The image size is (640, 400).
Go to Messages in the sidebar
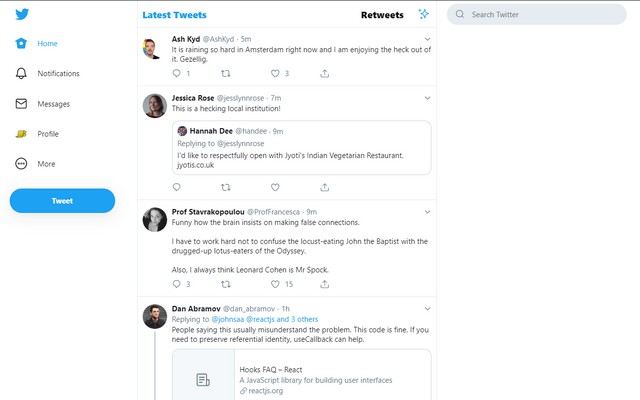[x=54, y=104]
